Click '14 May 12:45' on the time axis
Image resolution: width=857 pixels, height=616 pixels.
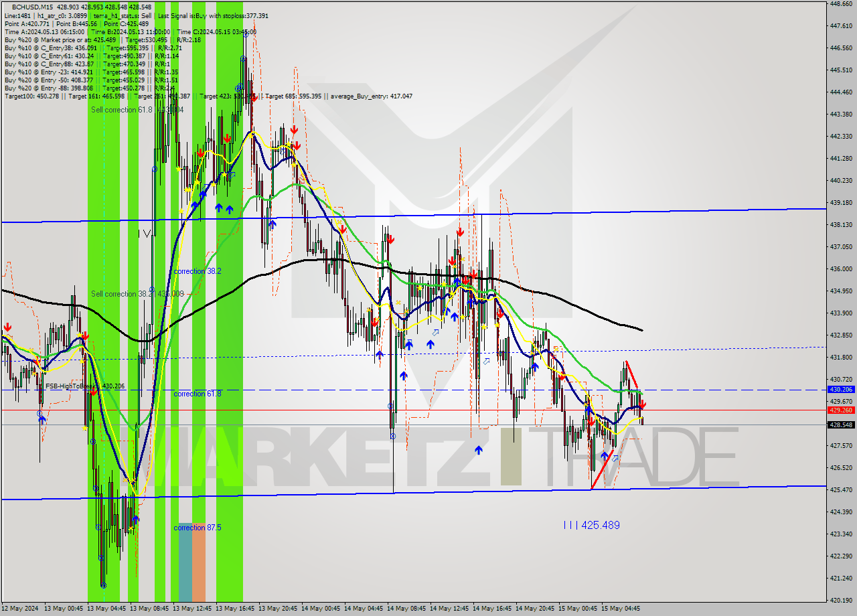(449, 609)
